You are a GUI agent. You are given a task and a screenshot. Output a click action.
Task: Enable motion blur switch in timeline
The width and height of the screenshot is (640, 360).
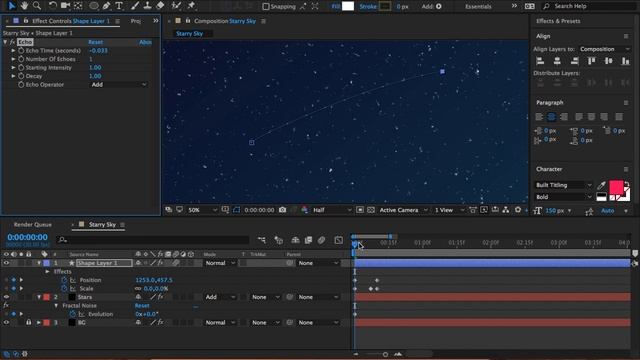321,240
